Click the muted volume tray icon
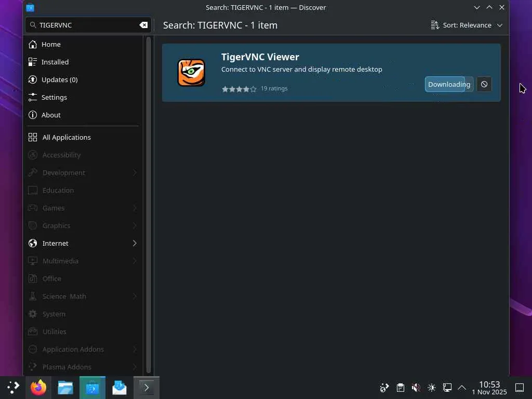 click(416, 388)
